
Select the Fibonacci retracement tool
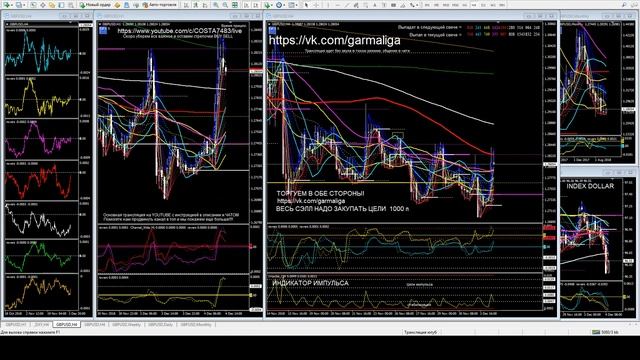click(367, 5)
